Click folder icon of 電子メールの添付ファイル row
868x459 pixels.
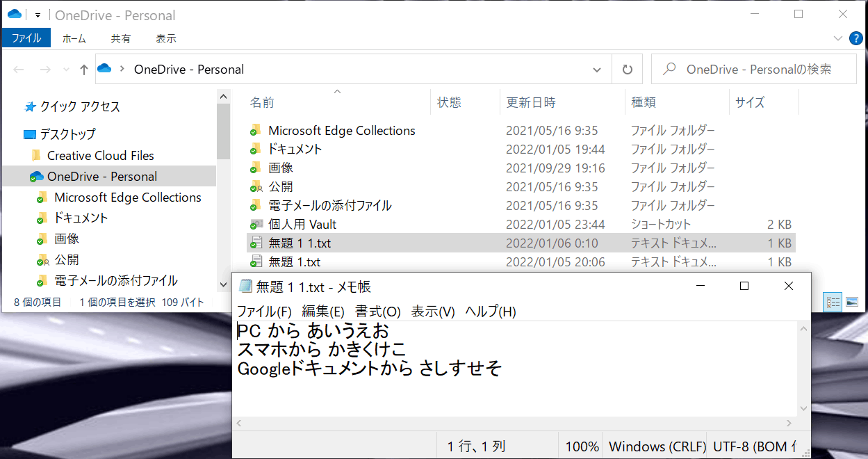(256, 205)
